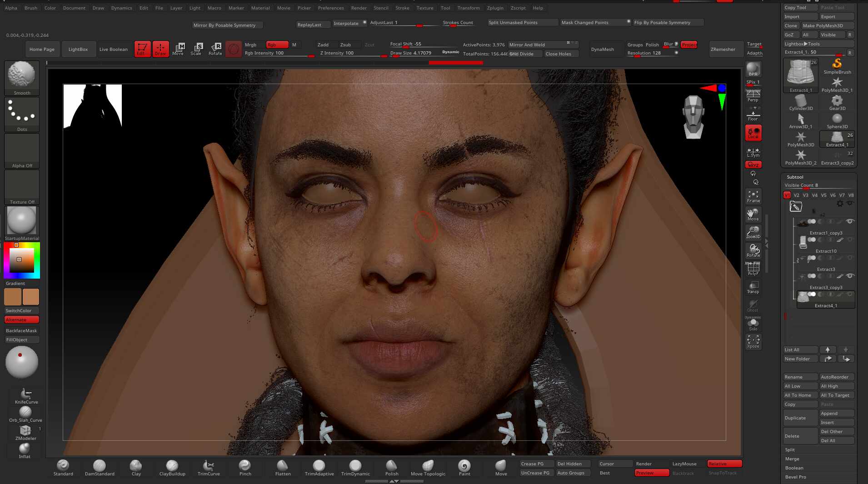Open the Zplugin menu
868x484 pixels.
pos(495,8)
